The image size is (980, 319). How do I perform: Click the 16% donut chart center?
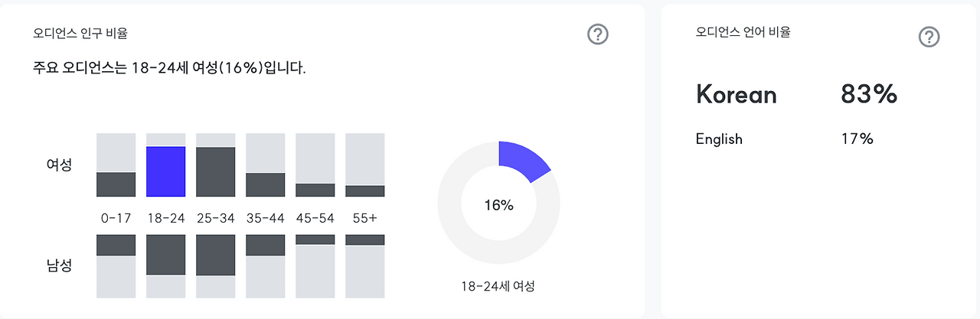498,205
